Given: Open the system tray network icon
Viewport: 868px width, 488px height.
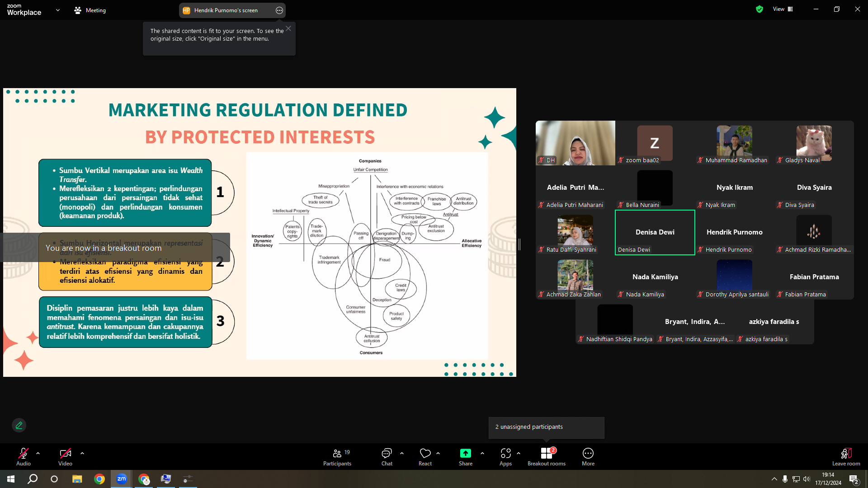Looking at the screenshot, I should pos(796,479).
